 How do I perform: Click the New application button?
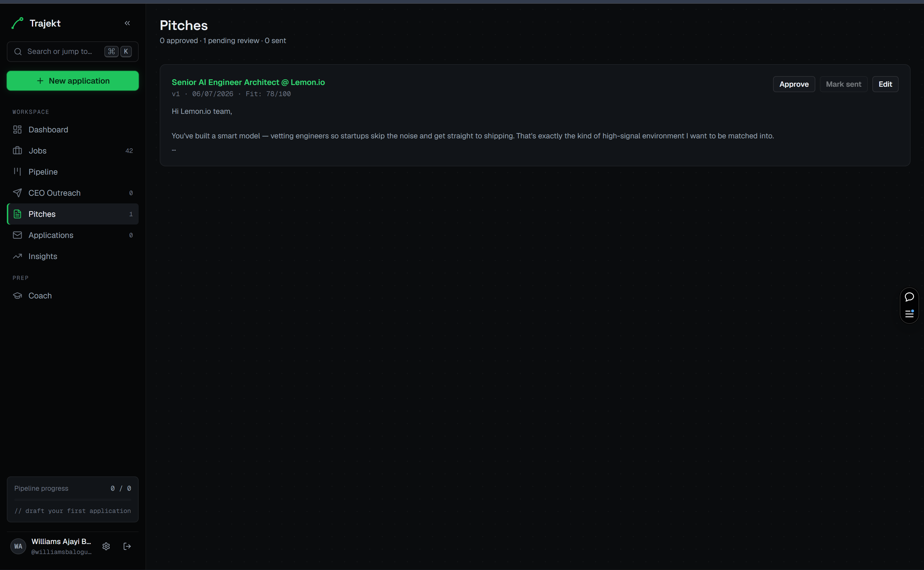(x=73, y=81)
